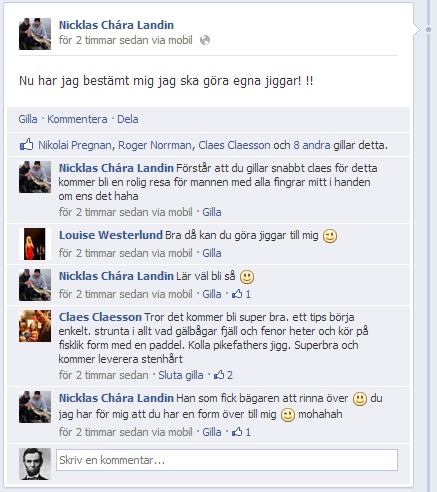Open Nikolai Pregnan's profile link

pyautogui.click(x=75, y=145)
